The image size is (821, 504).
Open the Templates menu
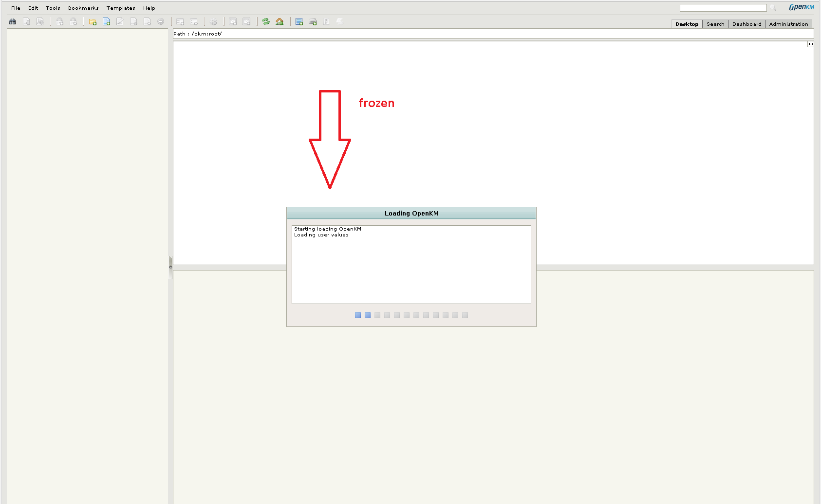[120, 8]
